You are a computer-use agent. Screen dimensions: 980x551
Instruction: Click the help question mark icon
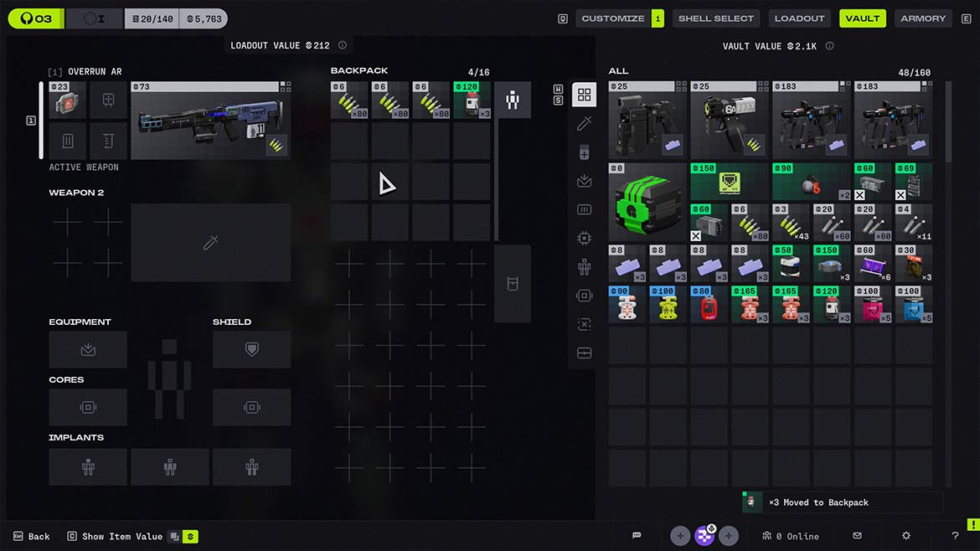(955, 536)
